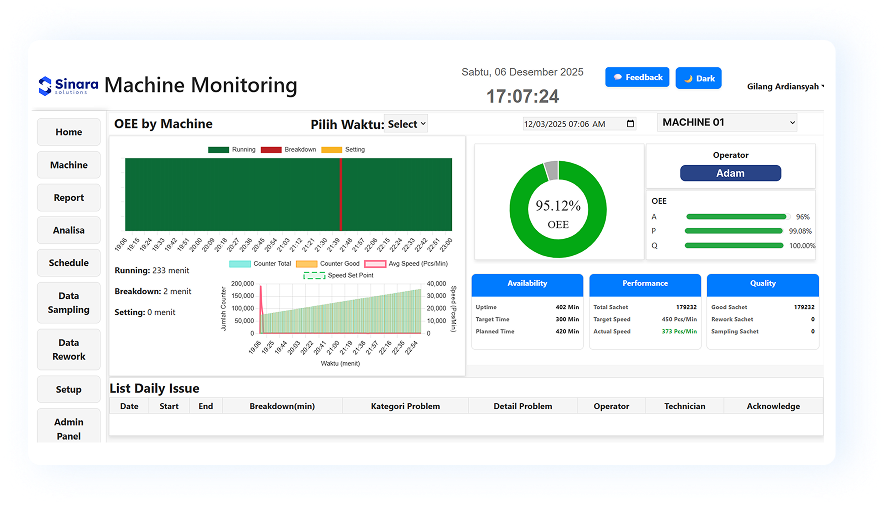888x505 pixels.
Task: Open the Pilih Waktu Select dropdown
Action: pos(407,124)
